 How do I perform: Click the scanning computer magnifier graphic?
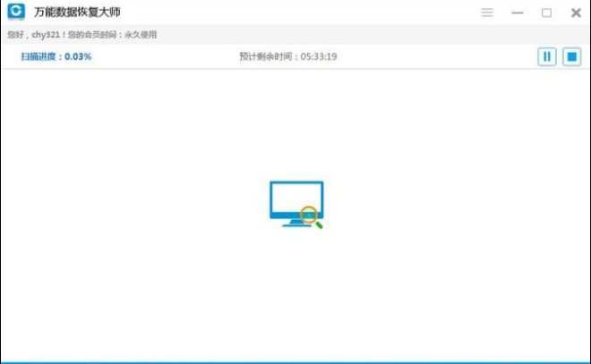[x=296, y=205]
